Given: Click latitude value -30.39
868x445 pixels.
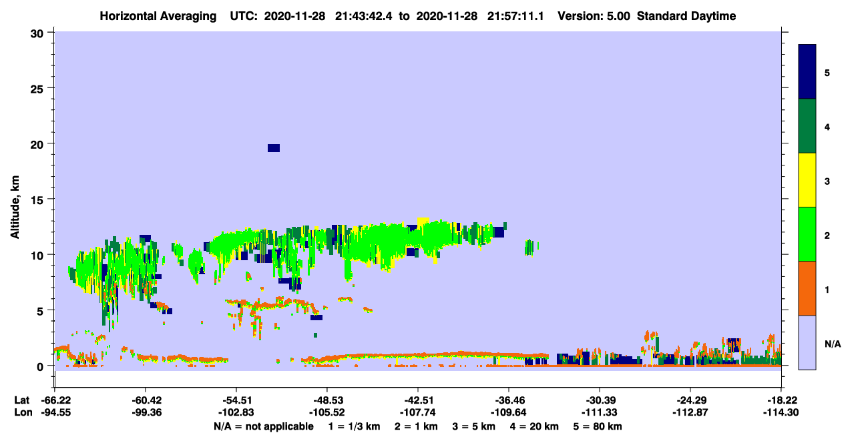Looking at the screenshot, I should [599, 400].
